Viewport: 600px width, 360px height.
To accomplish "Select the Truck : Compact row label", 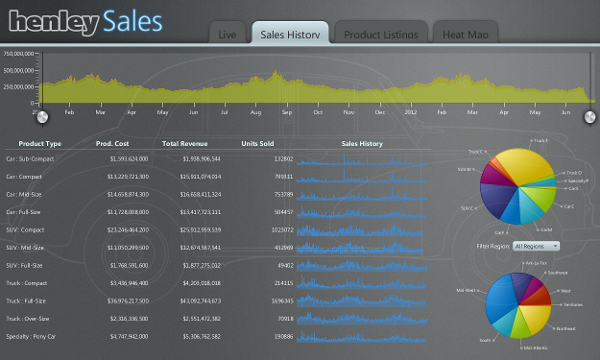I will [x=26, y=283].
